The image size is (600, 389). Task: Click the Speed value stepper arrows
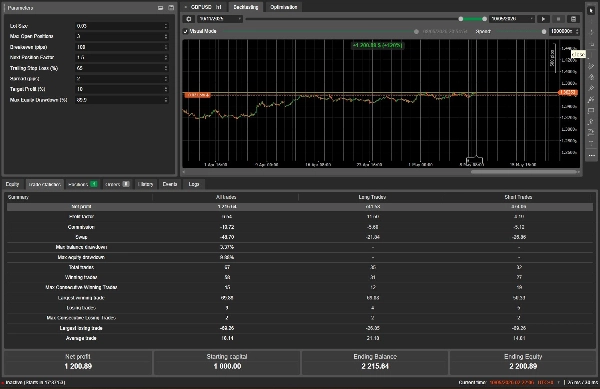click(x=577, y=31)
